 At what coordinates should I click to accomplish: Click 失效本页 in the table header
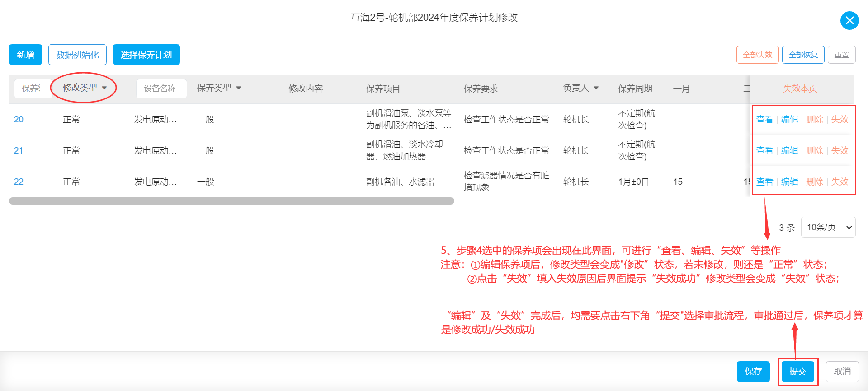[x=800, y=89]
